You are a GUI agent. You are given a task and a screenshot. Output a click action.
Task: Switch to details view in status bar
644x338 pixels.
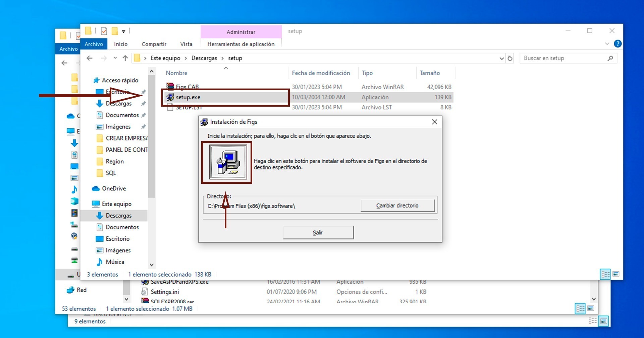(605, 274)
